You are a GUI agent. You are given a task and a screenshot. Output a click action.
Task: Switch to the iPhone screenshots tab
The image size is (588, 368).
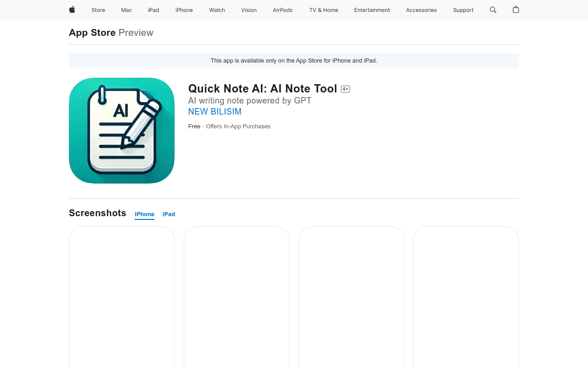[144, 214]
